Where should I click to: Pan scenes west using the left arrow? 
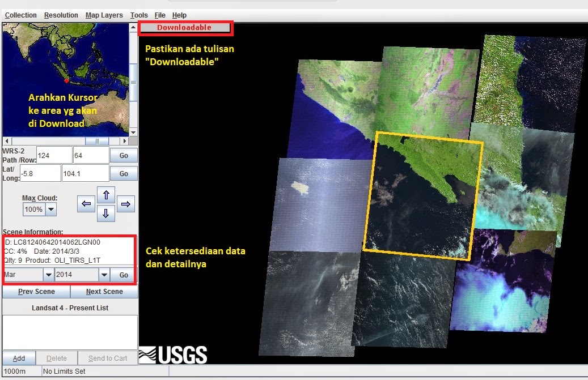coord(86,204)
